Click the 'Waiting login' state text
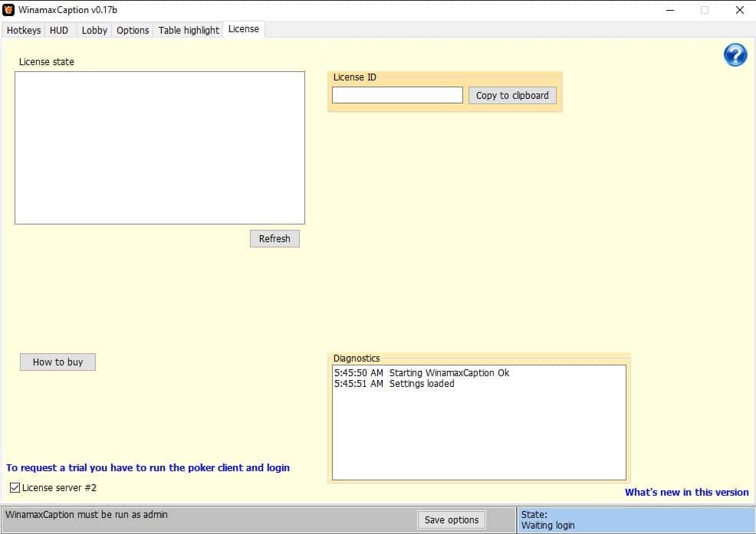The width and height of the screenshot is (756, 534). tap(547, 526)
